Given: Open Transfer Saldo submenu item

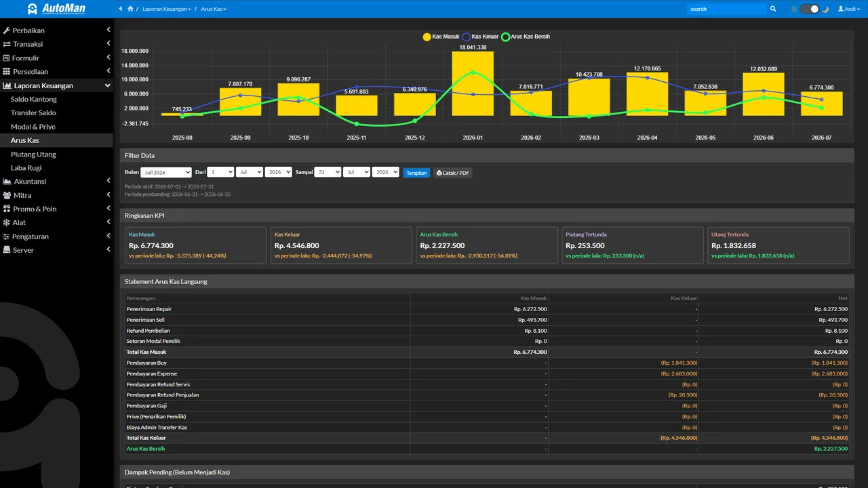Looking at the screenshot, I should [x=33, y=113].
